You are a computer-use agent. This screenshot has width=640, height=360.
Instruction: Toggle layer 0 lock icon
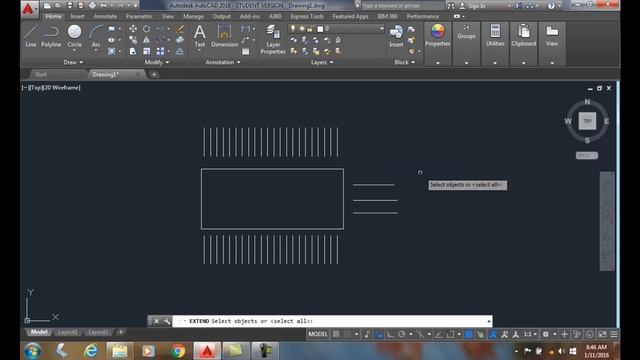(x=310, y=28)
